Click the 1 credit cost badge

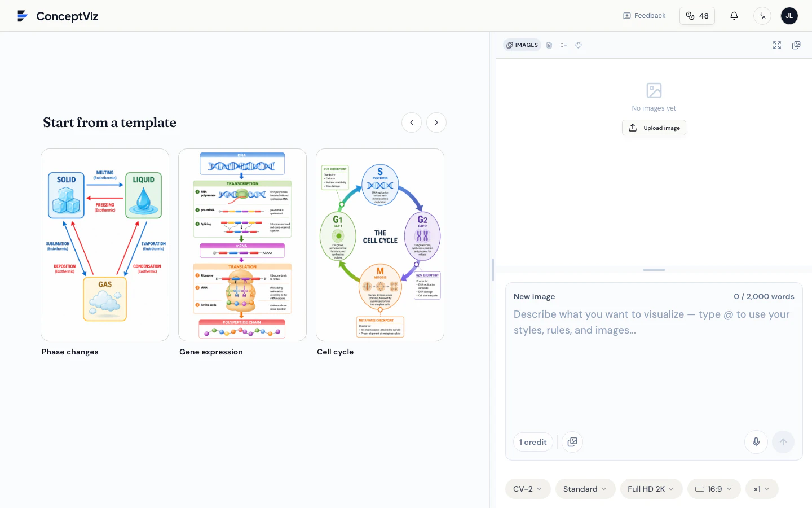[x=533, y=442]
